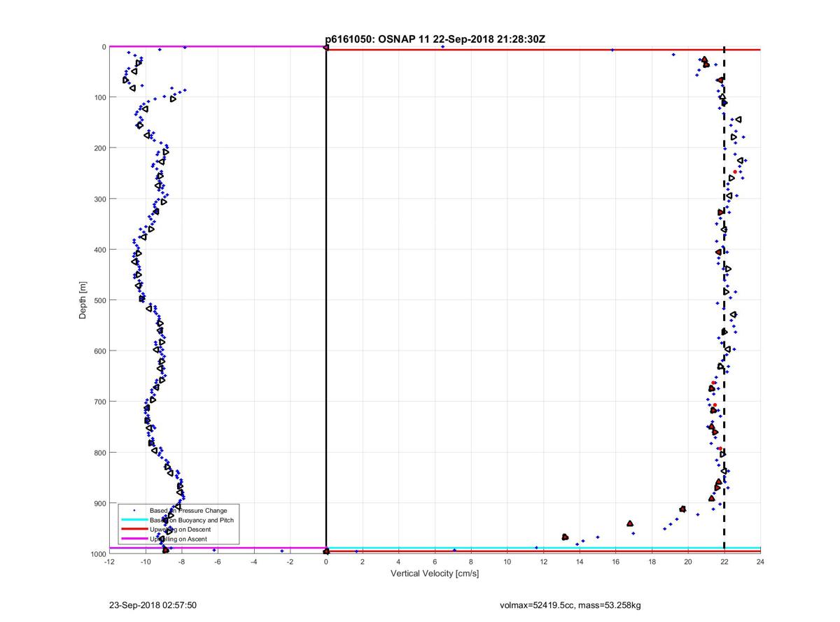Viewport: 840px width, 622px height.
Task: Click the velocity-axis tick label '18'
Action: [x=652, y=561]
